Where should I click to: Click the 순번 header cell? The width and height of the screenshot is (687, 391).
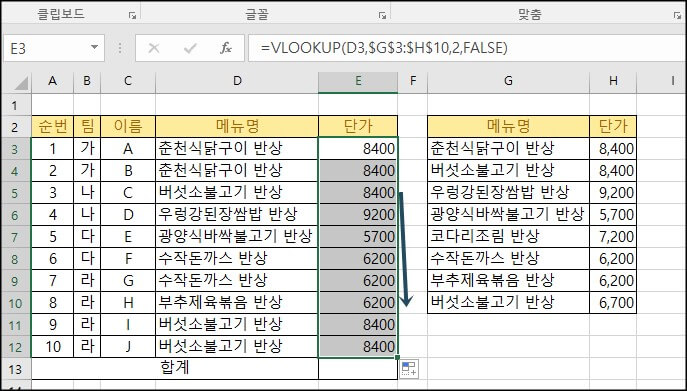click(53, 127)
